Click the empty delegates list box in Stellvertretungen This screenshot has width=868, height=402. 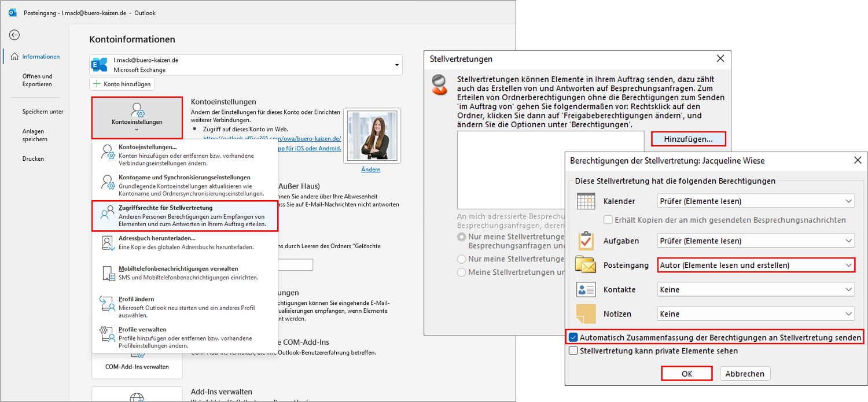pyautogui.click(x=550, y=170)
